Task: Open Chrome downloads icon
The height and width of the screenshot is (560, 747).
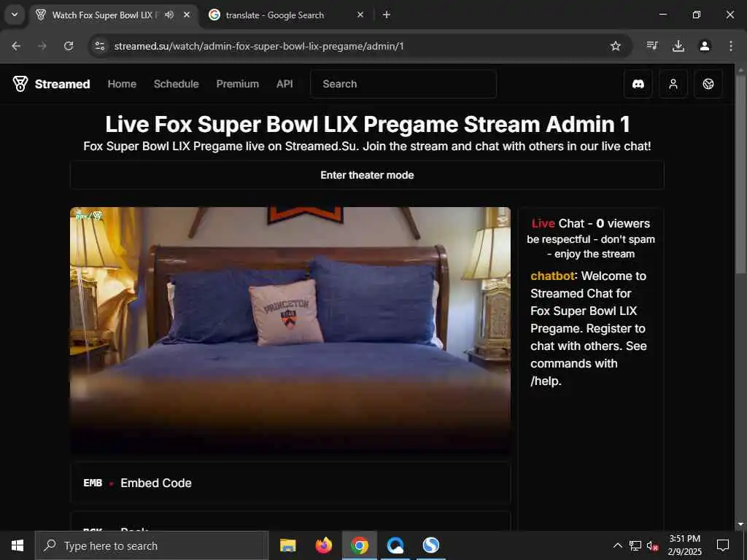Action: 678,46
